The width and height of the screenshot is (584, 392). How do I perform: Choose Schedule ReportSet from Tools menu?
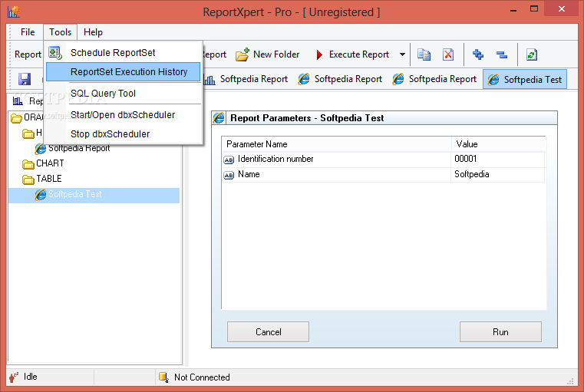(124, 53)
